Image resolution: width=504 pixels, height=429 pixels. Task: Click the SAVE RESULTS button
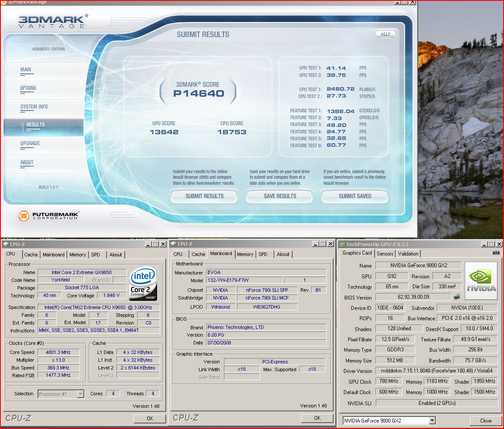point(280,196)
